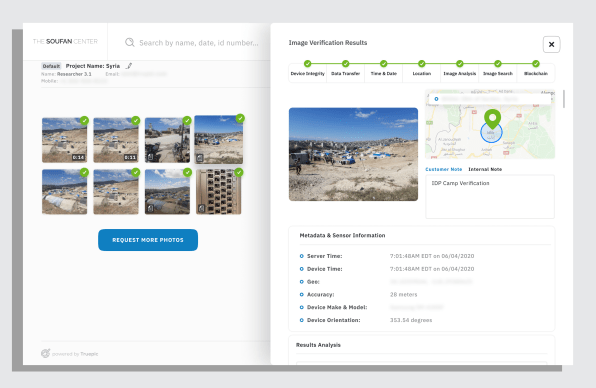Click the Geo bullet icon
The height and width of the screenshot is (388, 596).
point(301,282)
